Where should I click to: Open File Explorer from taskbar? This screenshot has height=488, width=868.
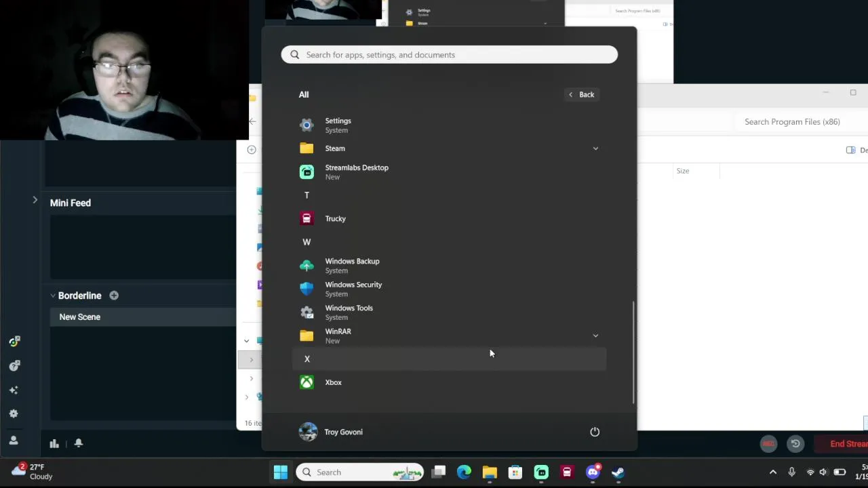click(x=490, y=472)
